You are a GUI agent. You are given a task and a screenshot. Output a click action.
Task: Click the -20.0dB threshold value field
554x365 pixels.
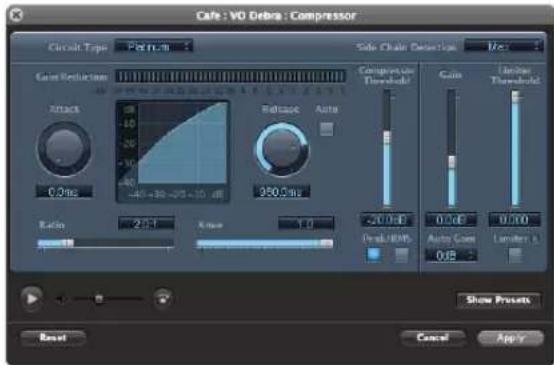387,220
